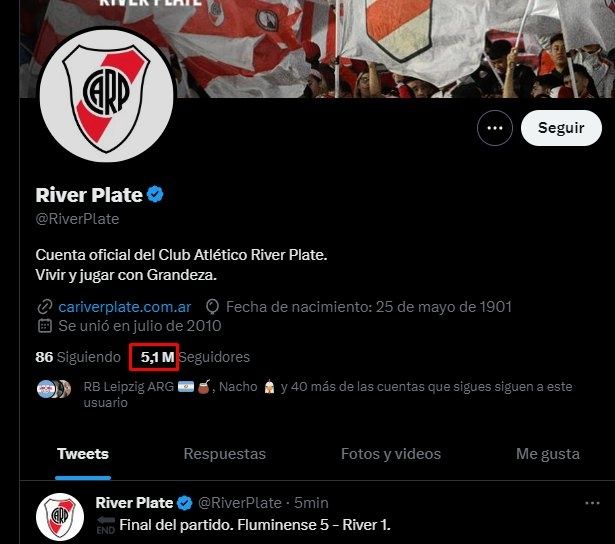Click the Seguir follow button
The image size is (615, 544).
coord(561,128)
